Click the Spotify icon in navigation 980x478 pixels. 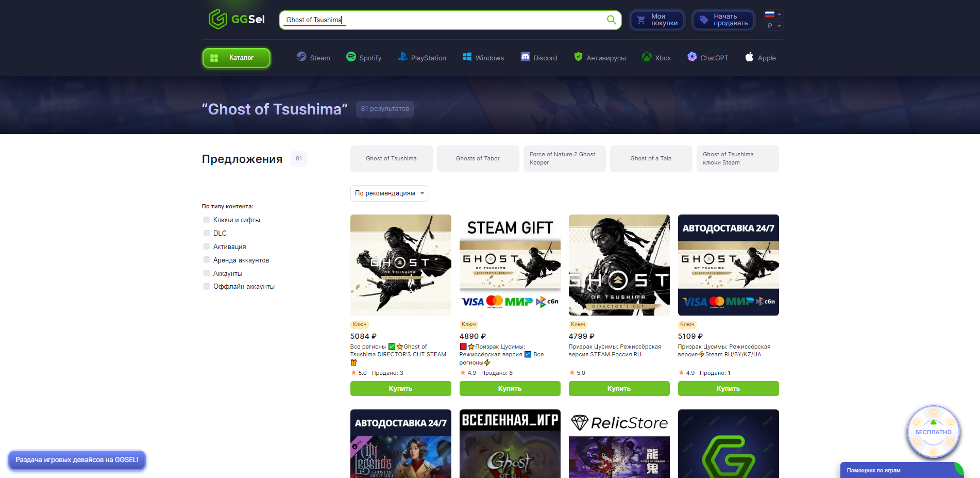click(x=351, y=57)
